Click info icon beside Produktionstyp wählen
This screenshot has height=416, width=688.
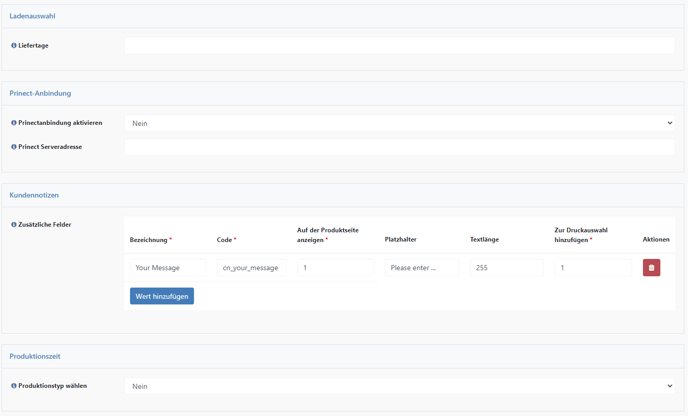(14, 386)
